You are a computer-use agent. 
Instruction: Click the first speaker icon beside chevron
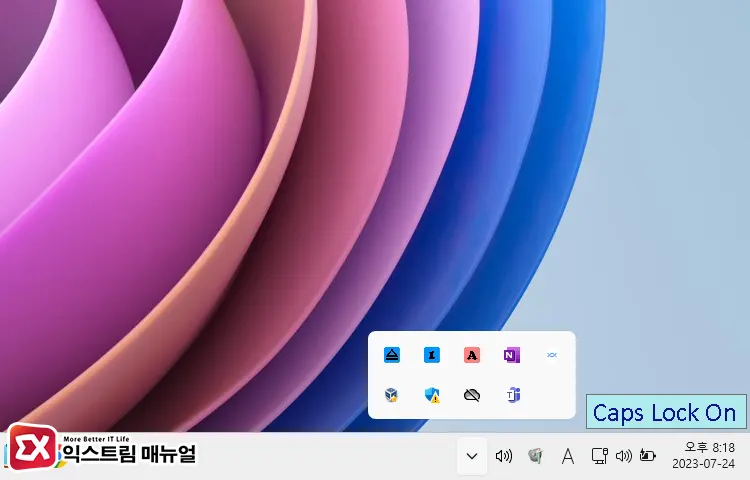point(504,456)
